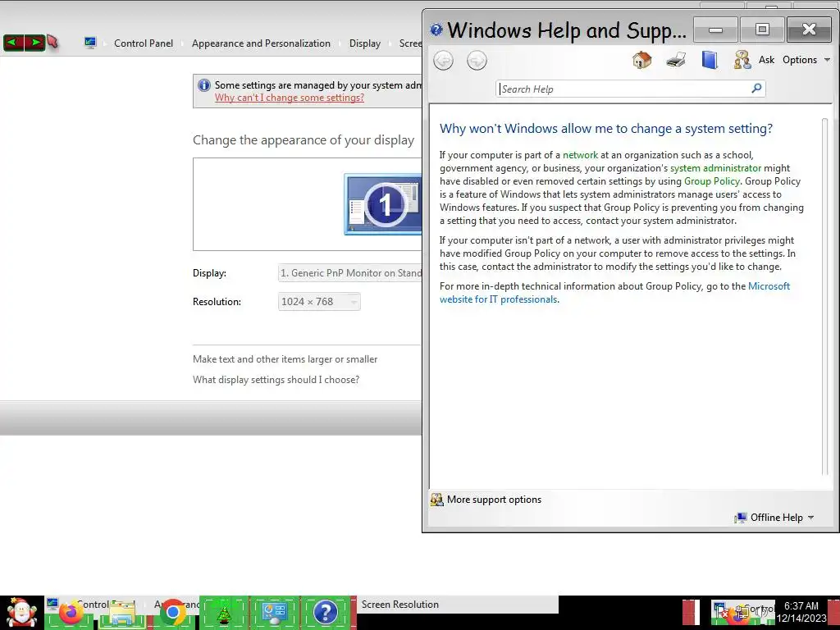Open the Resolution 1024 × 768 dropdown

click(x=319, y=302)
